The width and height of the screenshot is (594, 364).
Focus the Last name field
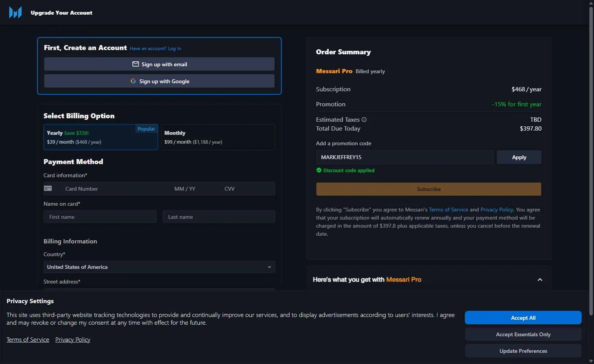click(x=219, y=217)
